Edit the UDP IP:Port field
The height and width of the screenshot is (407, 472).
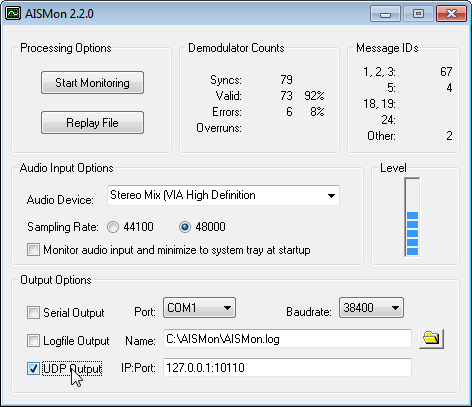(x=287, y=368)
